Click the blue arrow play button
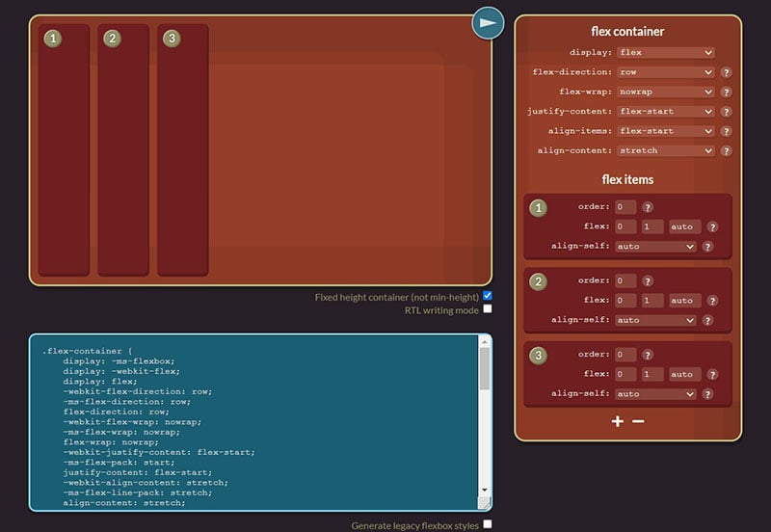This screenshot has width=771, height=532. click(x=488, y=23)
